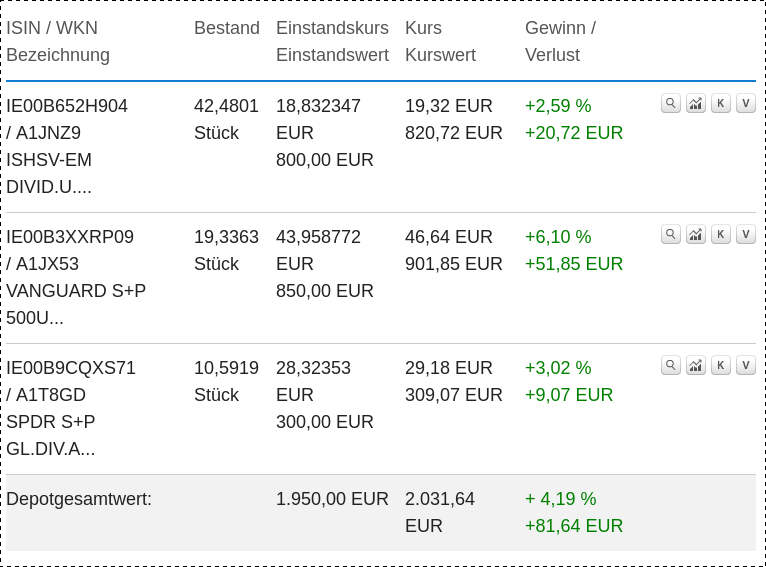This screenshot has width=766, height=567.
Task: Click K (buy) button for IE00B652H904
Action: point(721,104)
